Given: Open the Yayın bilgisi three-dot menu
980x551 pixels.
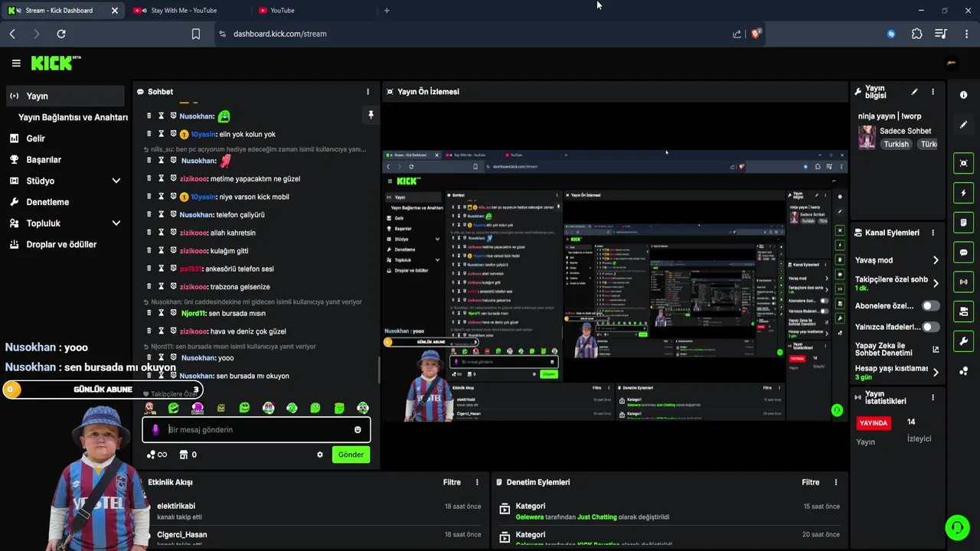Looking at the screenshot, I should (933, 92).
